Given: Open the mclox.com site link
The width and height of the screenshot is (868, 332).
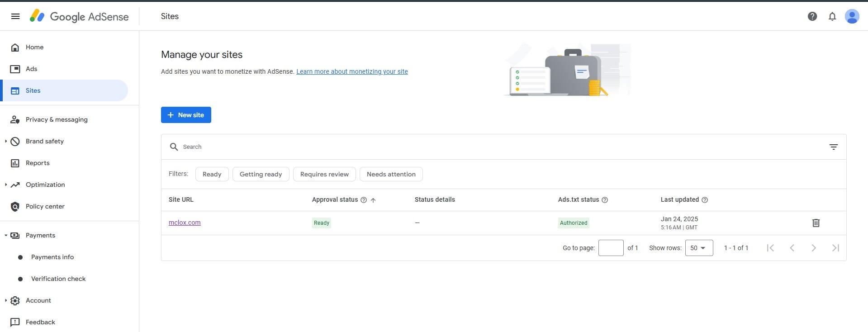Looking at the screenshot, I should pyautogui.click(x=185, y=223).
